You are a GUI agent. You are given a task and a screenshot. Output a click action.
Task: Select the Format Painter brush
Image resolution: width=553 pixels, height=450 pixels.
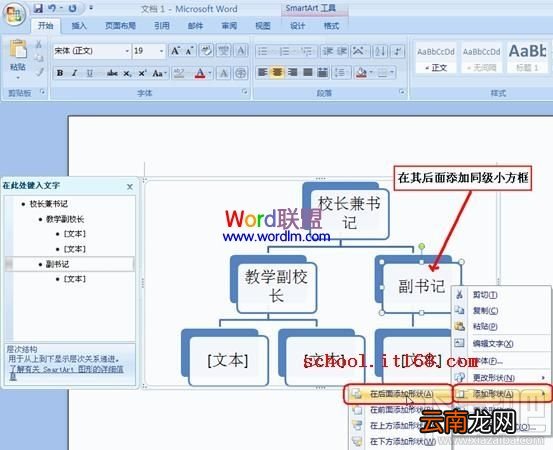pos(40,72)
